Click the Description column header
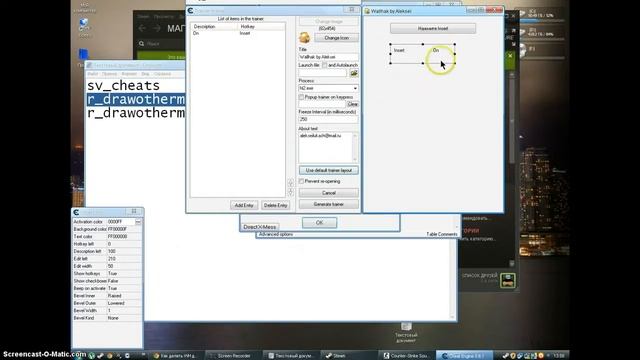 (214, 27)
